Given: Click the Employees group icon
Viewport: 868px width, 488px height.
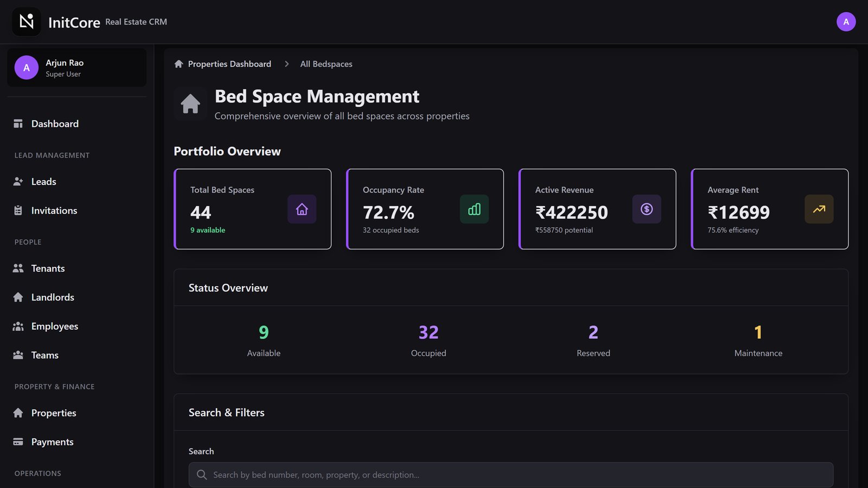Looking at the screenshot, I should 18,326.
